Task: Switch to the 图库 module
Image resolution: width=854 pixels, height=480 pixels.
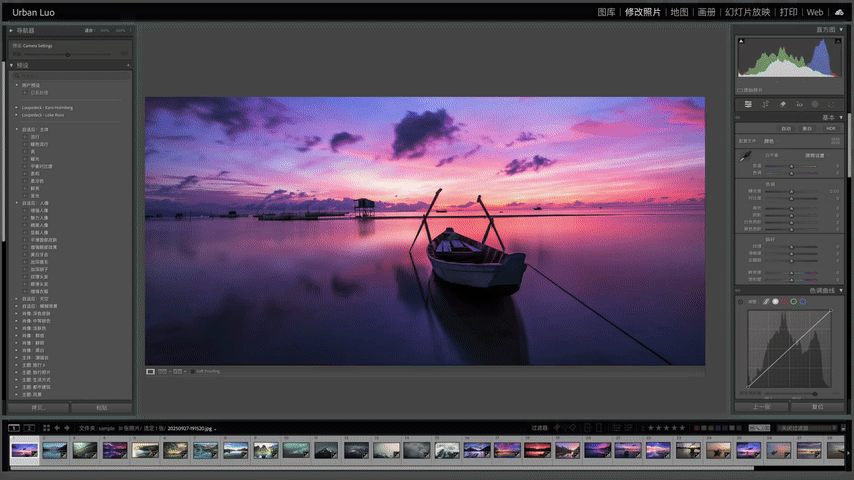Action: click(606, 12)
